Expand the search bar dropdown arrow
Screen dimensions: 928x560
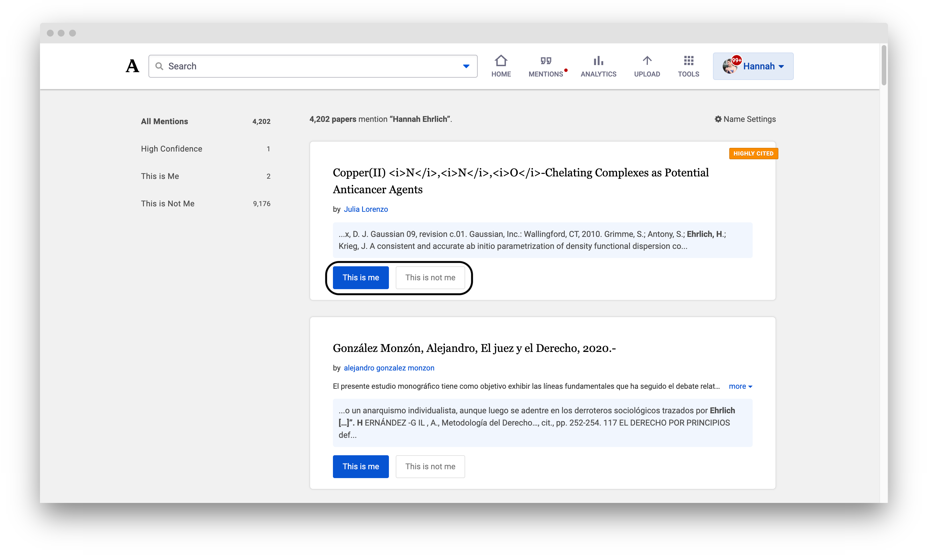(466, 66)
